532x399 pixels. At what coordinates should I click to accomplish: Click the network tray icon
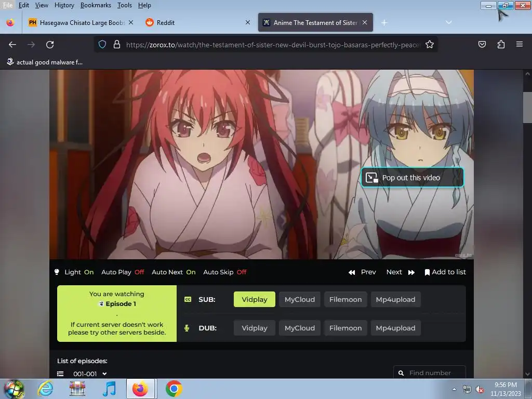(467, 390)
